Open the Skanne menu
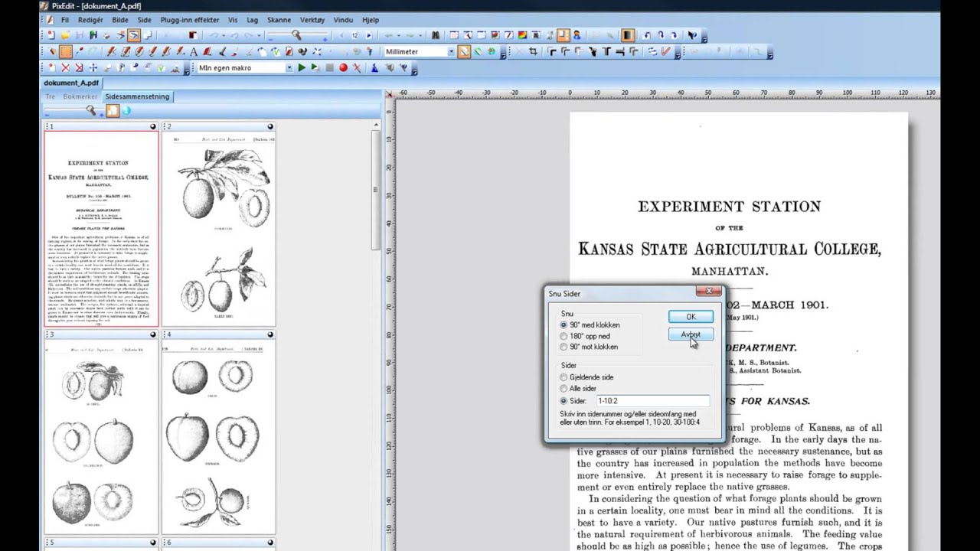 pyautogui.click(x=279, y=20)
